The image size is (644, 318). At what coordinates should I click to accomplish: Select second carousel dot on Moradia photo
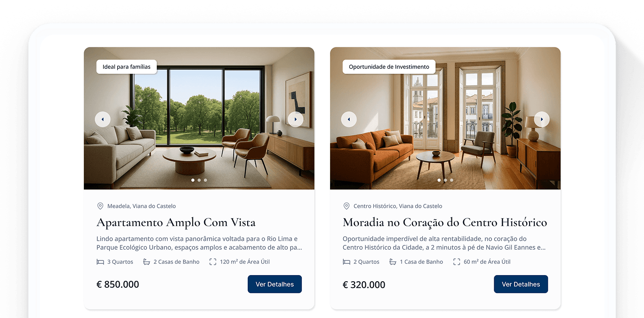pyautogui.click(x=445, y=180)
